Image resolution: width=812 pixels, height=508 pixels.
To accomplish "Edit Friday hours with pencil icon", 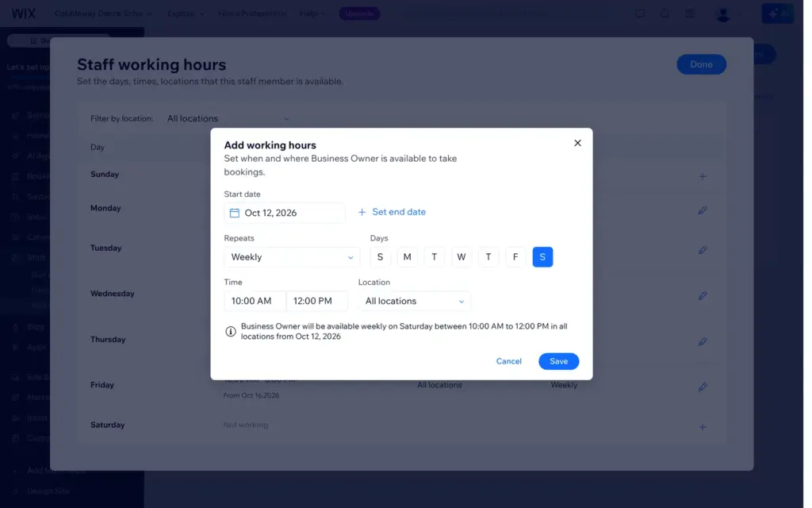I will (703, 387).
